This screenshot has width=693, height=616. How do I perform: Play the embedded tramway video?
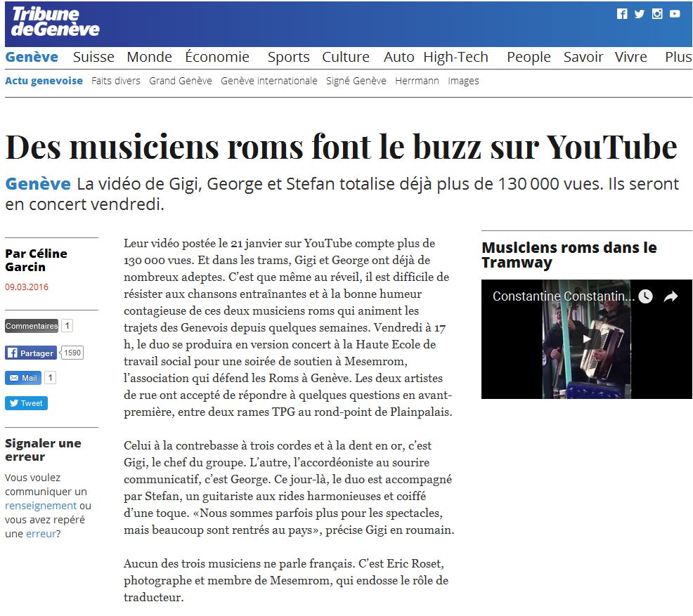click(586, 339)
